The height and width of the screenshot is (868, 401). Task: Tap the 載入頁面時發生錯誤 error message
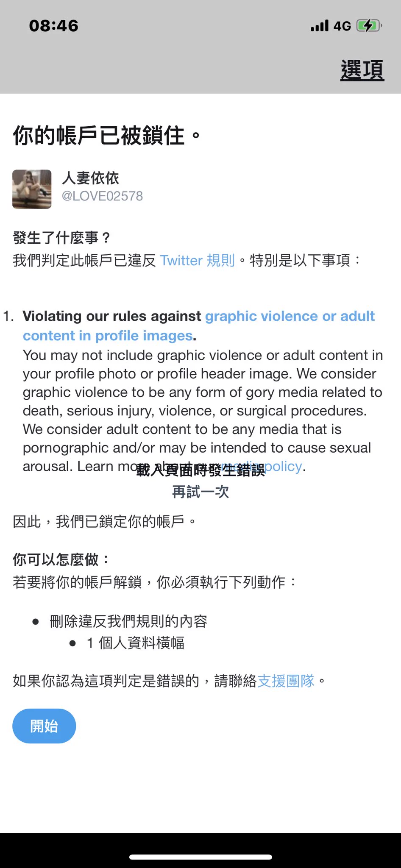click(x=200, y=470)
